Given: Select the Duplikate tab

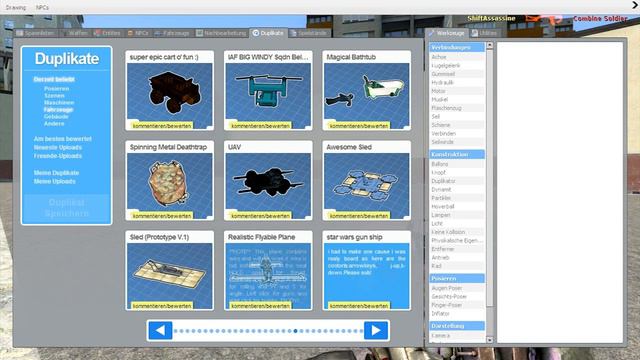Looking at the screenshot, I should tap(268, 33).
